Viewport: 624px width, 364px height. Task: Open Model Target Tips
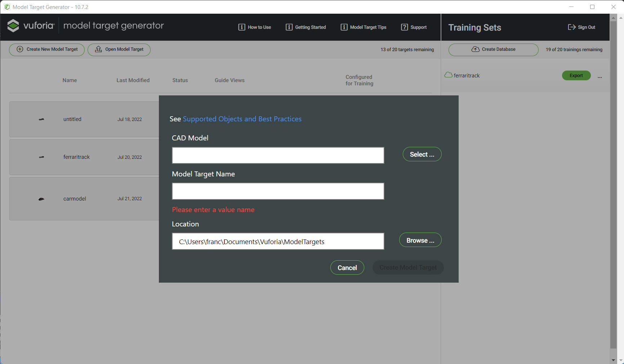(364, 27)
